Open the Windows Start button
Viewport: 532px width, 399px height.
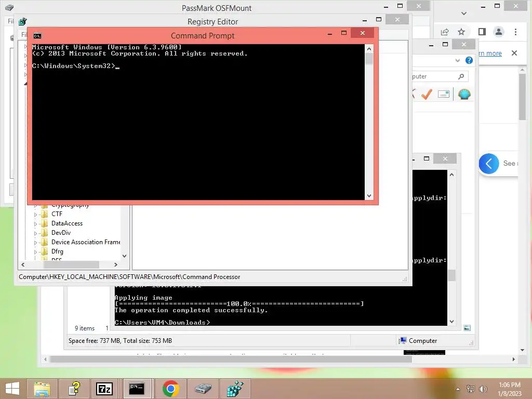[x=12, y=389]
